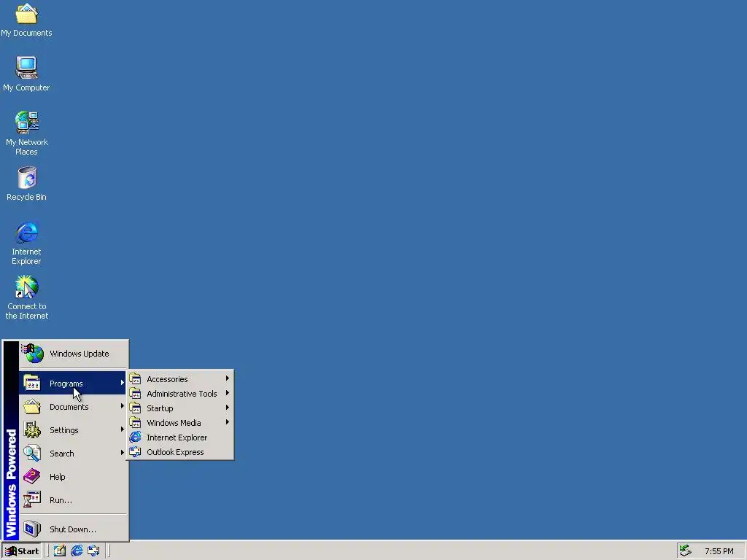Launch Internet Explorer from Quick Launch
This screenshot has height=560, width=747.
click(77, 551)
